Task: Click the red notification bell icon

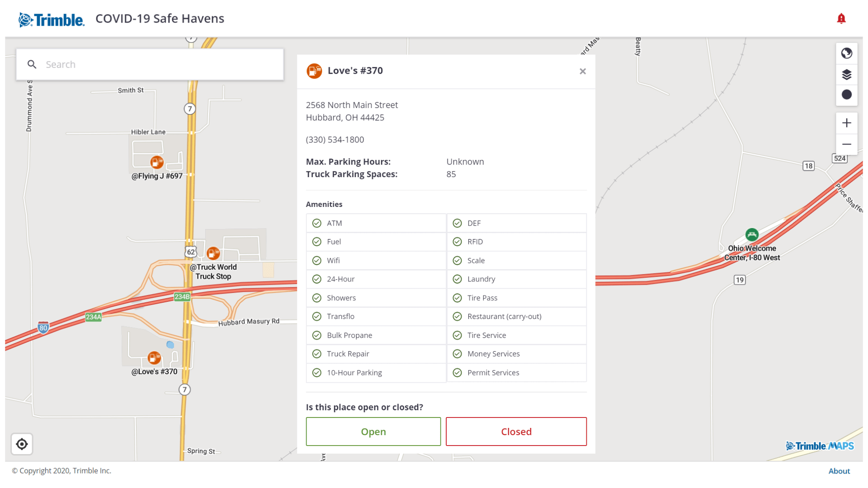Action: pos(841,19)
